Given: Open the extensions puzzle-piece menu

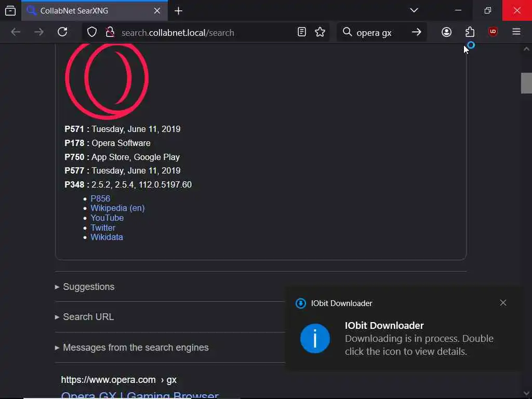Looking at the screenshot, I should pyautogui.click(x=470, y=32).
